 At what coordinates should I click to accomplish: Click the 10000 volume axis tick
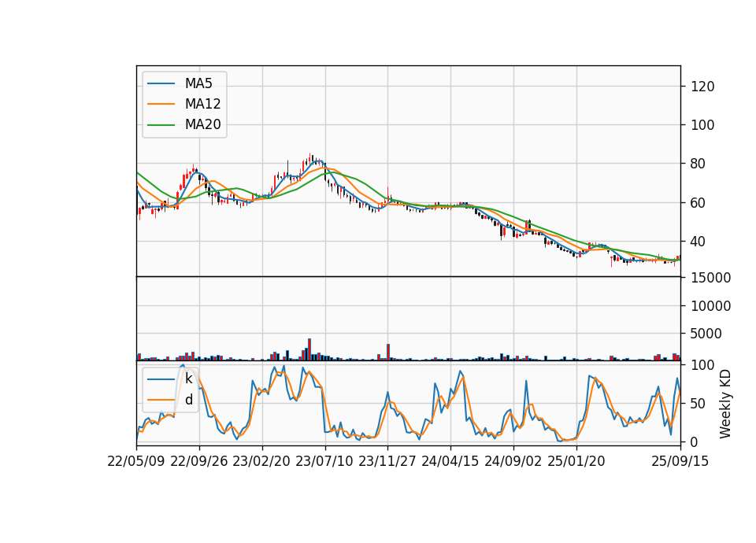(x=710, y=306)
